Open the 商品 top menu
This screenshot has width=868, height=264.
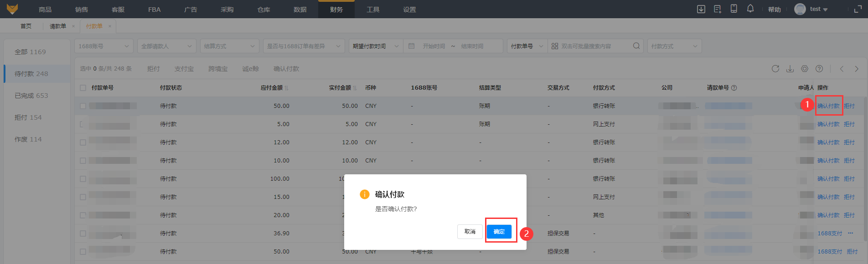[45, 9]
